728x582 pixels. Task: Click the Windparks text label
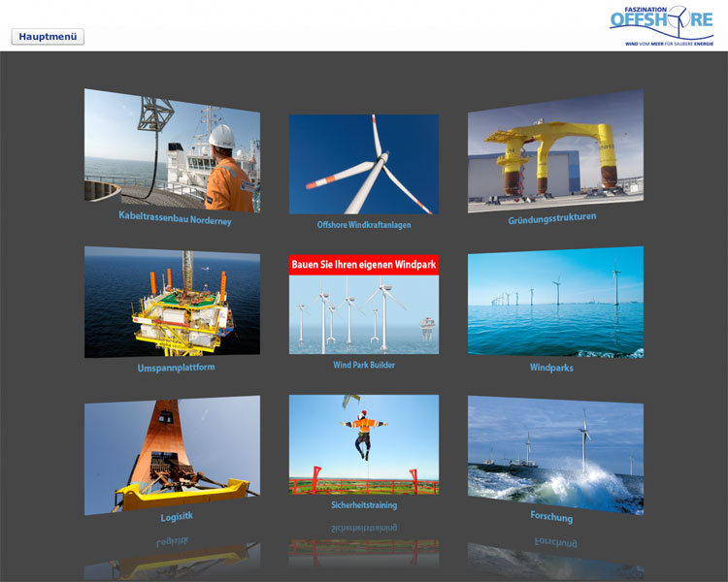point(551,369)
